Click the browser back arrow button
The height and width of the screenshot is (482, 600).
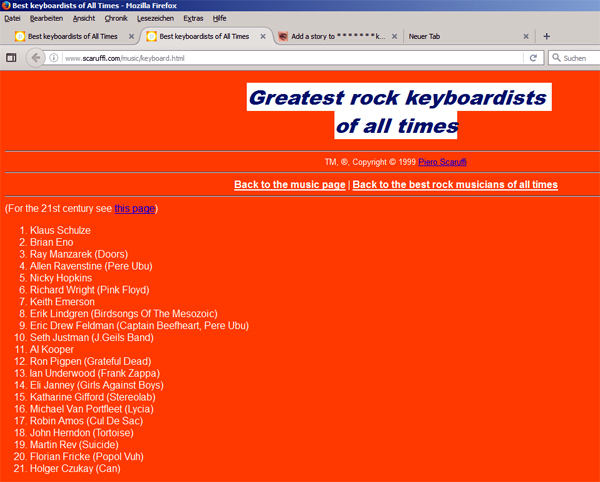point(36,58)
